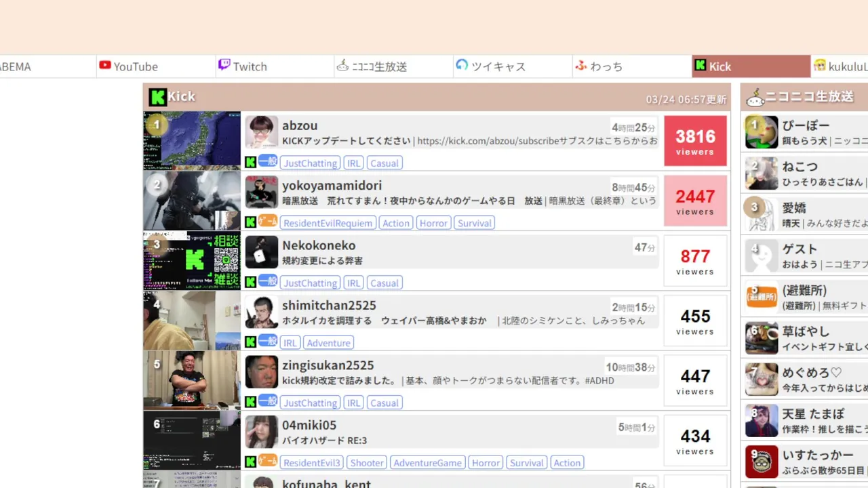Open the abzou channel name link
This screenshot has height=488, width=868.
300,125
